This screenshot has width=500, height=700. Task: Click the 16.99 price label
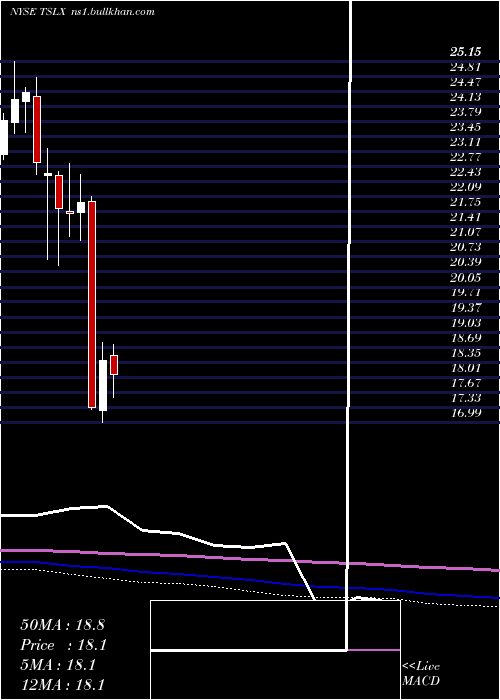pyautogui.click(x=465, y=413)
